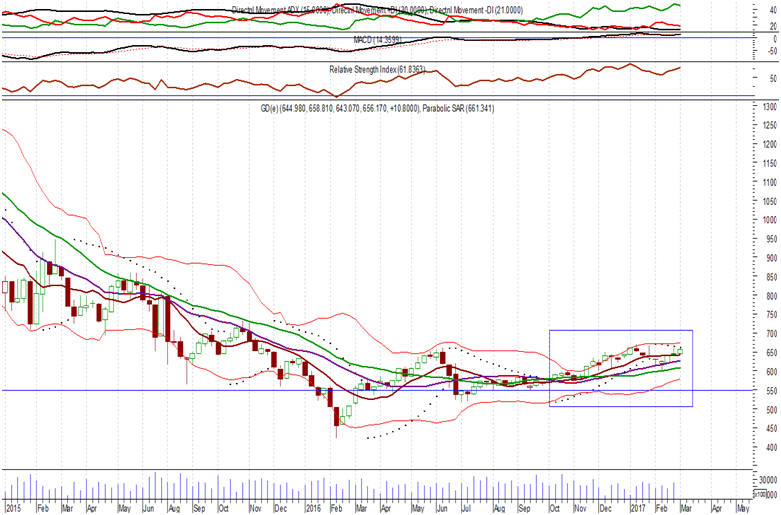Click the 30000 volume axis label

768,480
